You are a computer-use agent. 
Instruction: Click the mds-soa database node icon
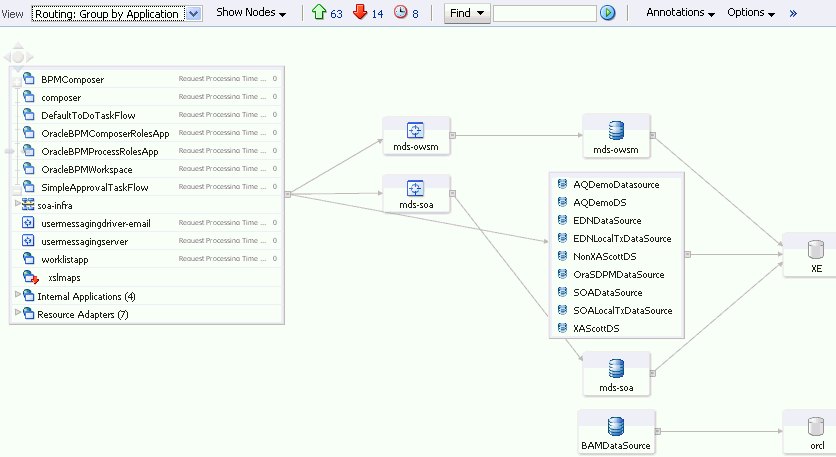tap(616, 368)
